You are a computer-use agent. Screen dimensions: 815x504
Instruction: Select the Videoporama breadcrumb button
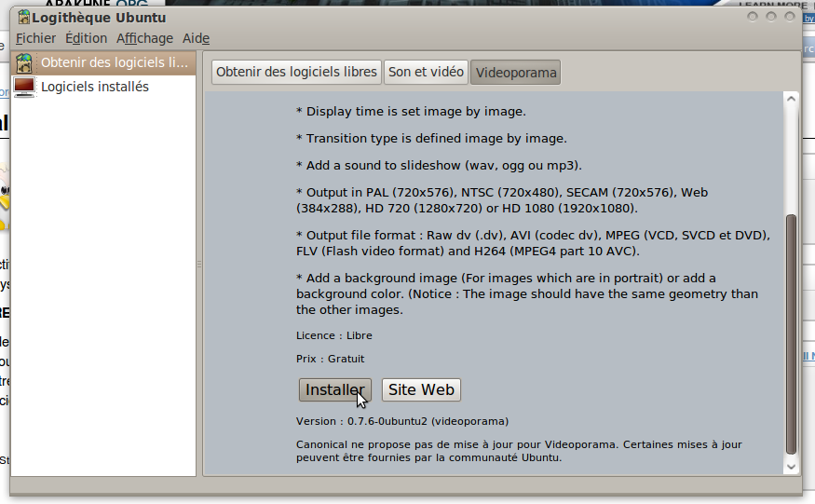(516, 73)
